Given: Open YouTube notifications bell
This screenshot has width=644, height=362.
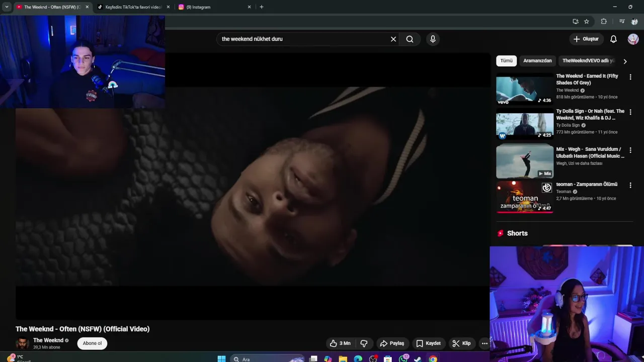Looking at the screenshot, I should tap(613, 39).
